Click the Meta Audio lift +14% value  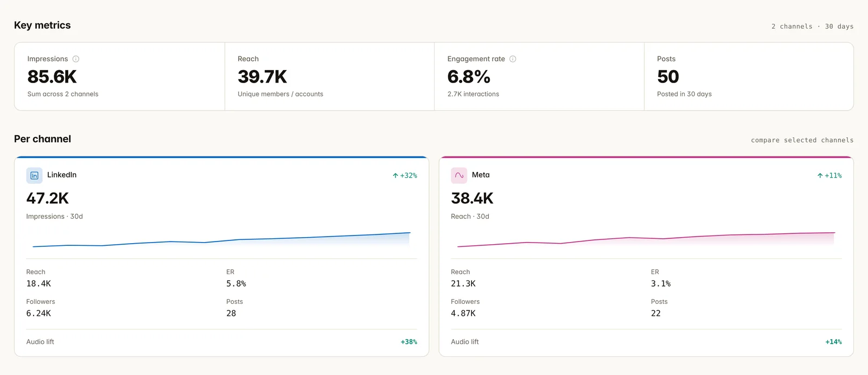click(834, 342)
